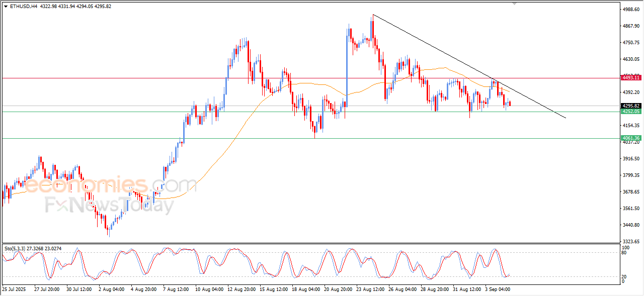Click price axis value 3916.50
This screenshot has width=644, height=296.
pos(630,158)
